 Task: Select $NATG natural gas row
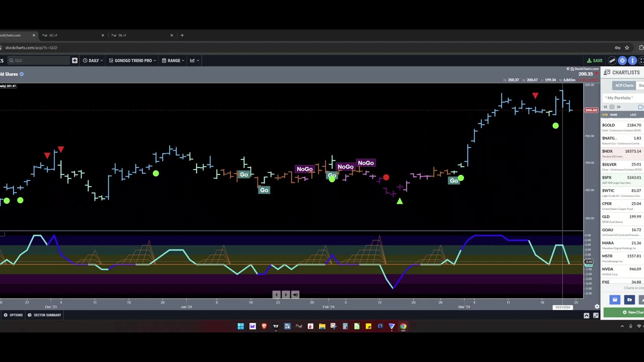622,140
